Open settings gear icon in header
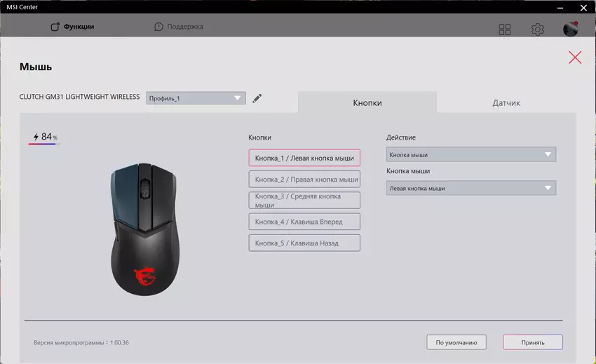This screenshot has height=364, width=596. coord(538,29)
